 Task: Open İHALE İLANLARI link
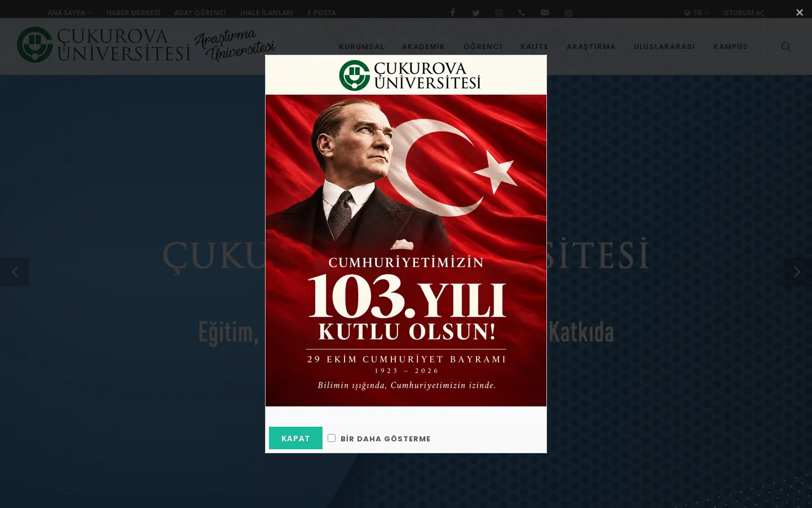[267, 12]
